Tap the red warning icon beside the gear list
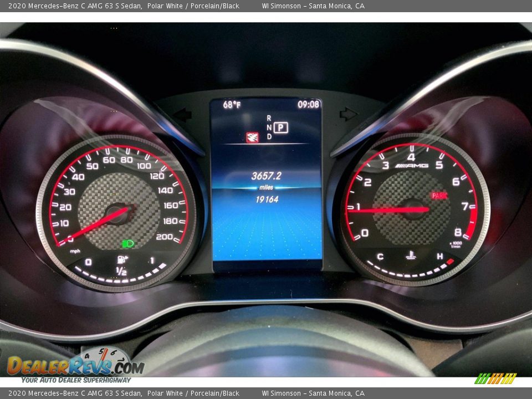Screen dimensions: 532x399 pyautogui.click(x=252, y=137)
